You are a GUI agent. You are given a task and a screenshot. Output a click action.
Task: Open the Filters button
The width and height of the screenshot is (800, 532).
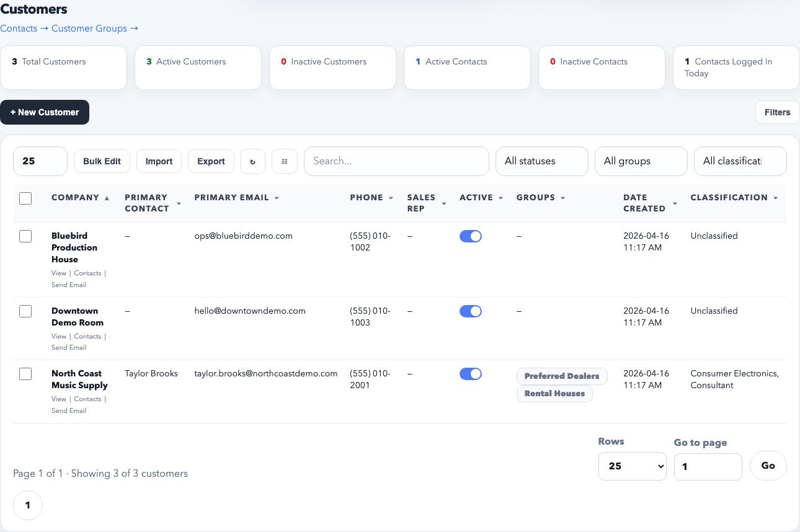(x=777, y=112)
